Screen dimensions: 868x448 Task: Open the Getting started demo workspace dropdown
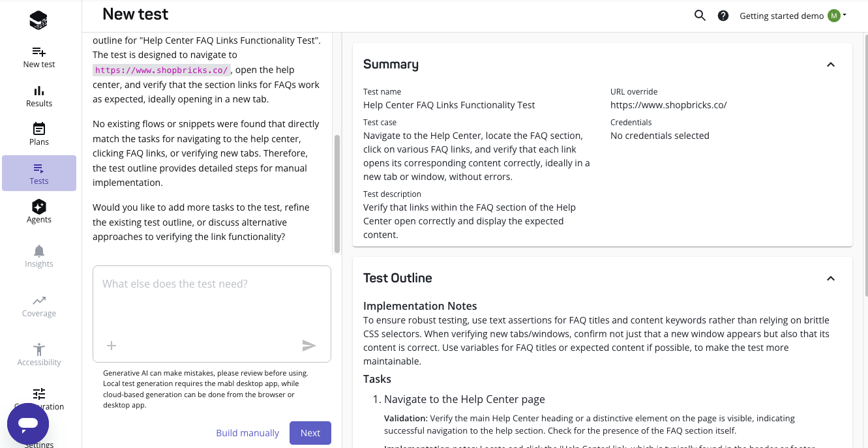click(x=792, y=16)
